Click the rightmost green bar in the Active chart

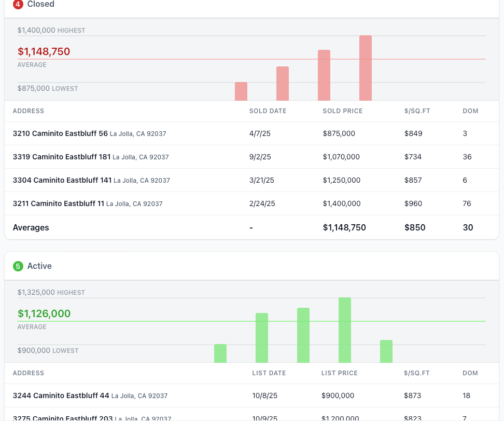click(386, 351)
